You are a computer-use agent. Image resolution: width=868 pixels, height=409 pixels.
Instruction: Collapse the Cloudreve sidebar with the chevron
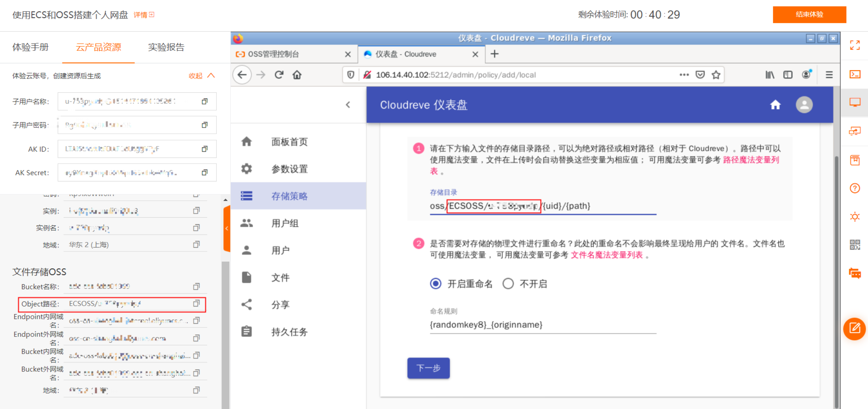tap(348, 105)
